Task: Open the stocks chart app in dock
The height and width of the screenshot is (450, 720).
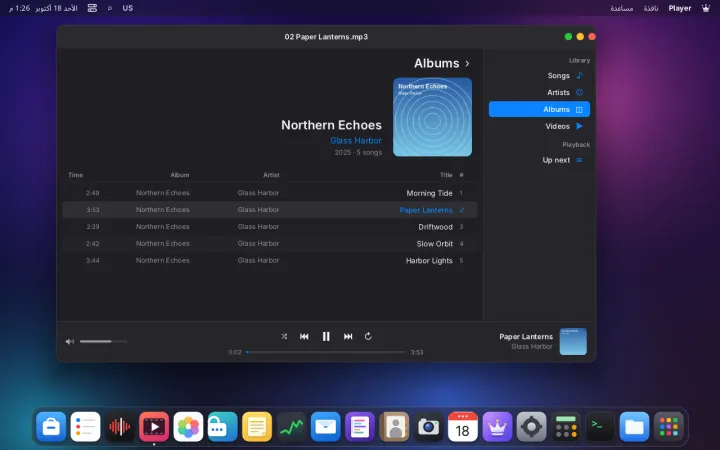Action: (291, 427)
